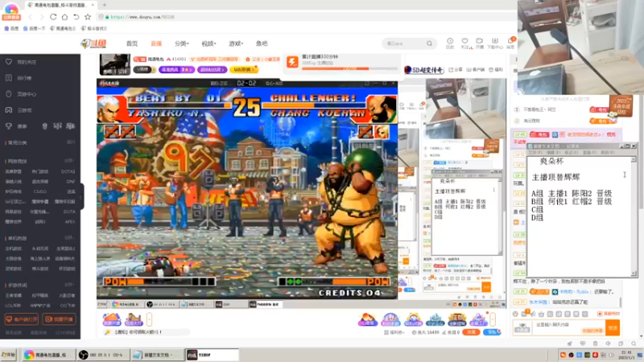The height and width of the screenshot is (362, 644).
Task: Reload the page with the refresh icon
Action: click(x=53, y=17)
